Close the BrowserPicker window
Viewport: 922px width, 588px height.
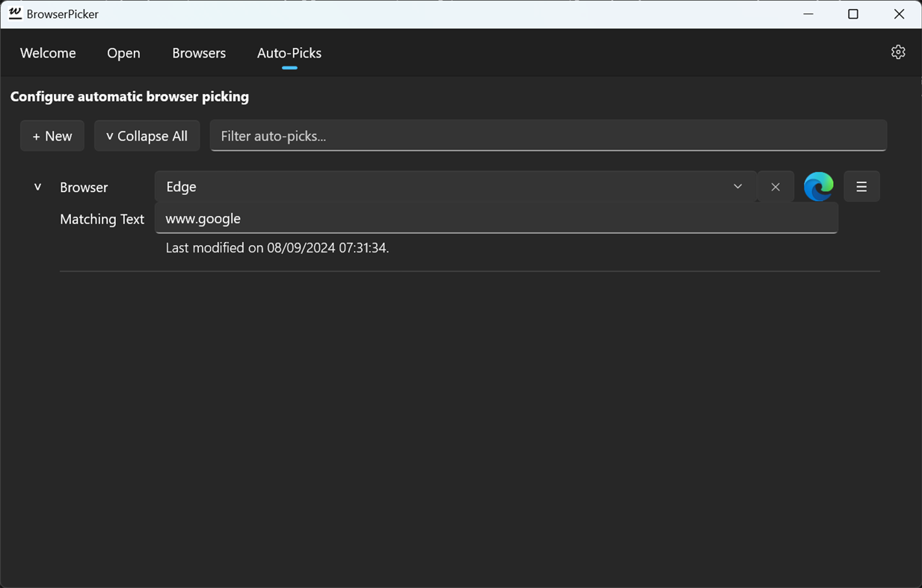(x=899, y=14)
